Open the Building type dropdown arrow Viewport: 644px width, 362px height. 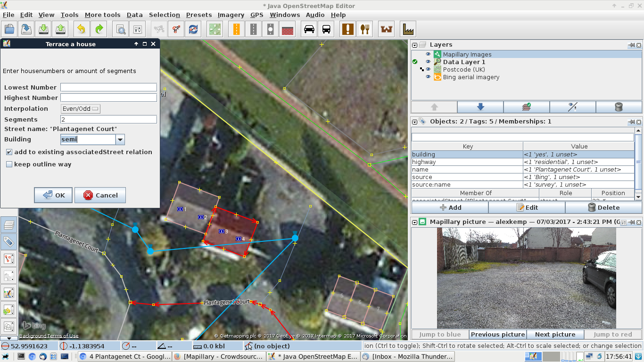[x=120, y=140]
